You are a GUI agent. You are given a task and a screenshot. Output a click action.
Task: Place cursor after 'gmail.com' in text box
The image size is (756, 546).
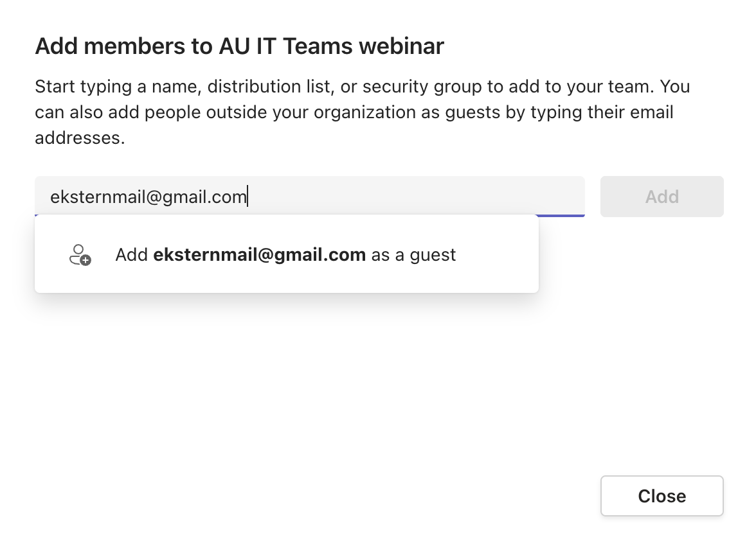pos(248,197)
